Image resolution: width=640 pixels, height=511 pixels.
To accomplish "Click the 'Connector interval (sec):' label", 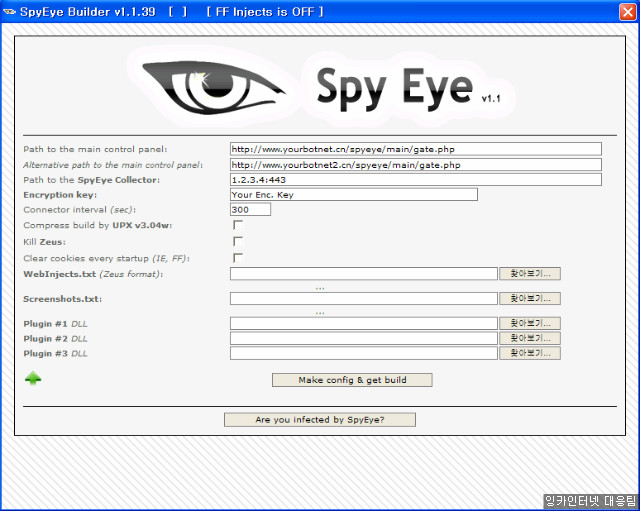I will [x=80, y=210].
